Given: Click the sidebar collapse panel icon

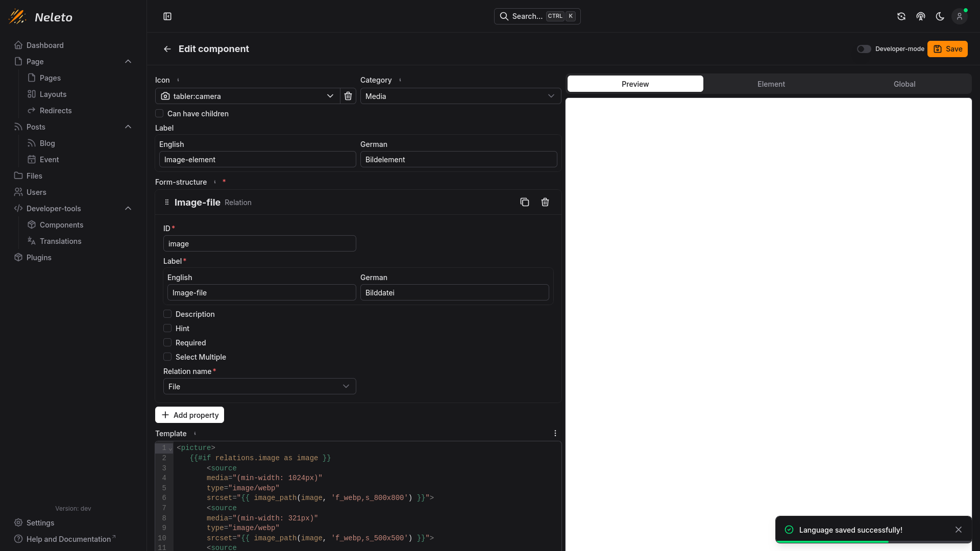Looking at the screenshot, I should click(x=167, y=16).
